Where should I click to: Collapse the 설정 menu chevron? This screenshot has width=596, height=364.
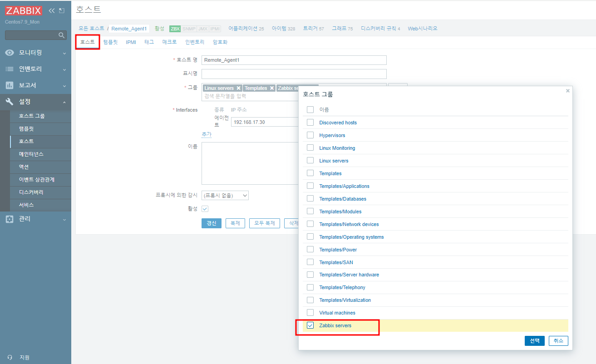tap(64, 102)
